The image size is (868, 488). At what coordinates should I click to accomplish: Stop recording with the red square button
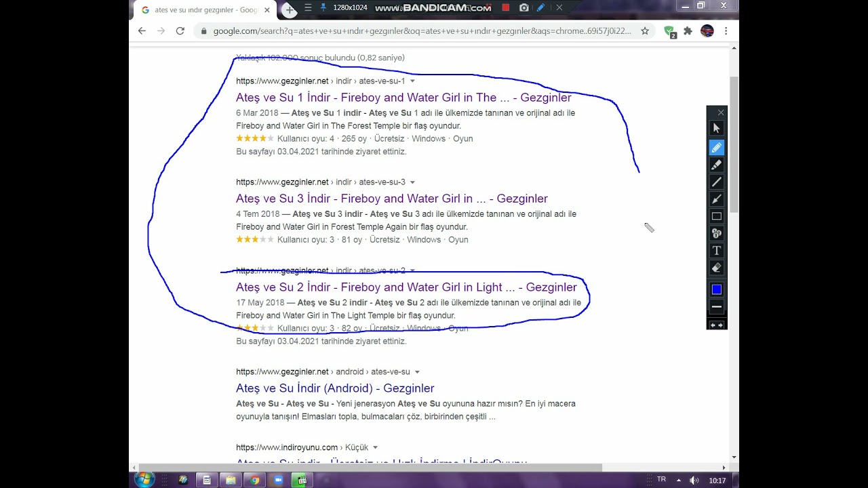pos(505,7)
